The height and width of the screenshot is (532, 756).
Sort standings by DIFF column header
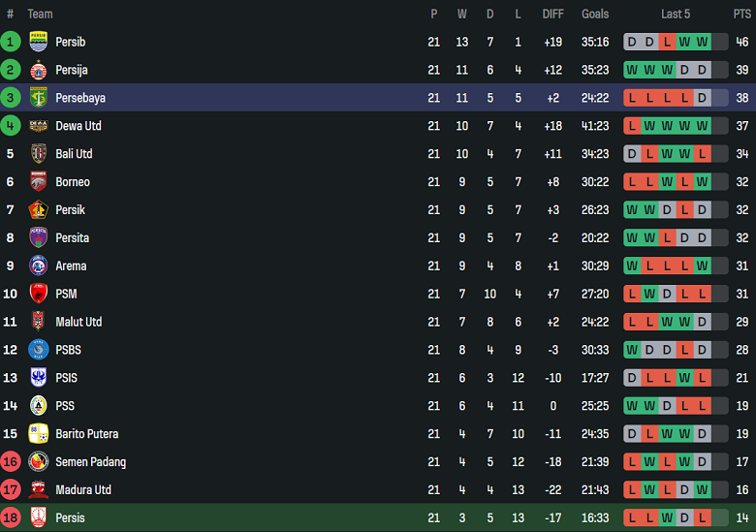click(x=552, y=14)
